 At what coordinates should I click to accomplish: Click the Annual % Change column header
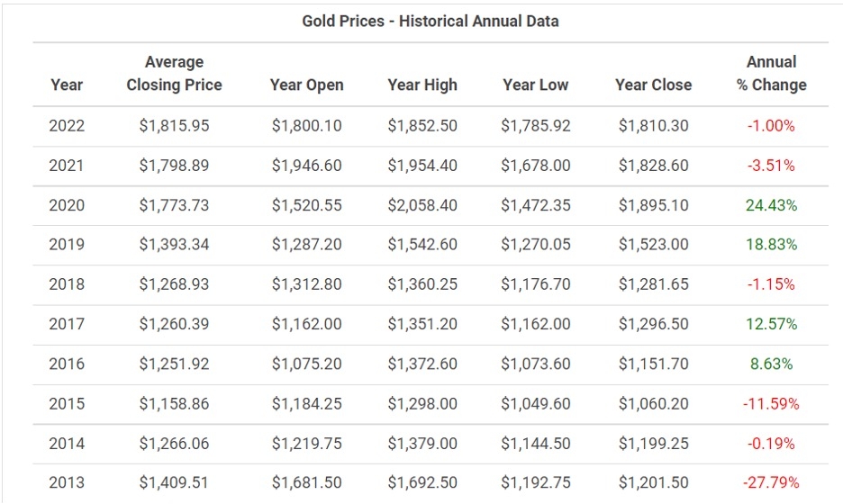tap(771, 74)
